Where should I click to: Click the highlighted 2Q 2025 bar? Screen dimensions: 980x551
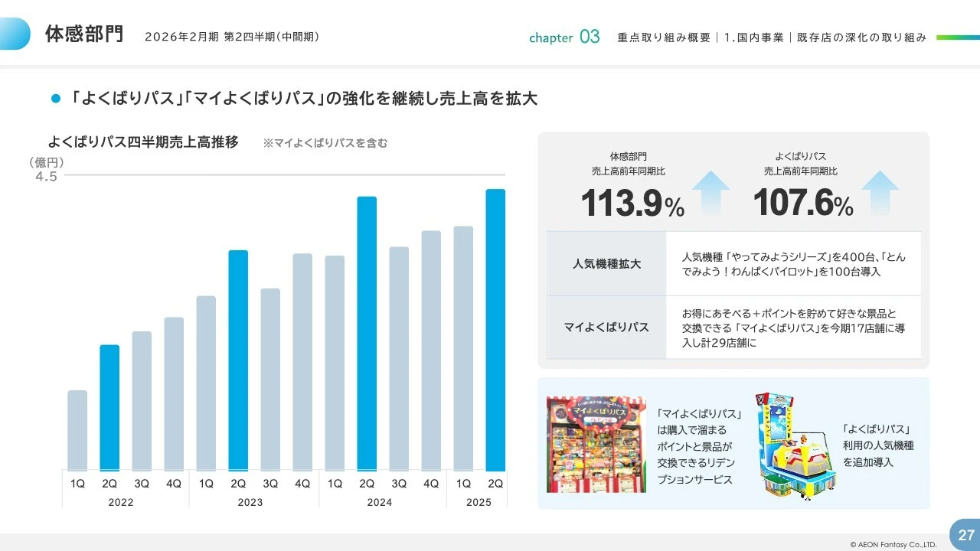click(495, 330)
